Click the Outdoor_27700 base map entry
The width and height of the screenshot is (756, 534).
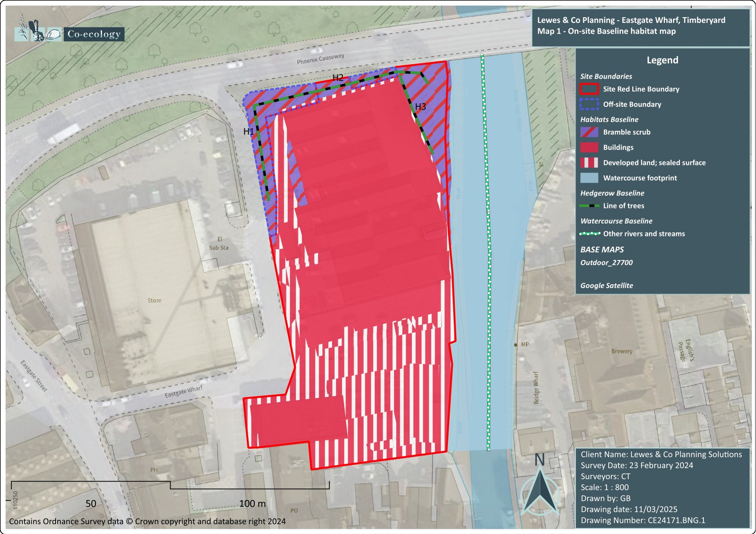pyautogui.click(x=606, y=263)
